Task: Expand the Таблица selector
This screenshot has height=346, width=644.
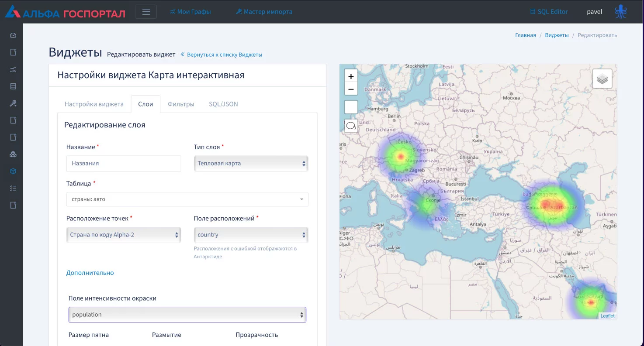Action: [x=187, y=199]
